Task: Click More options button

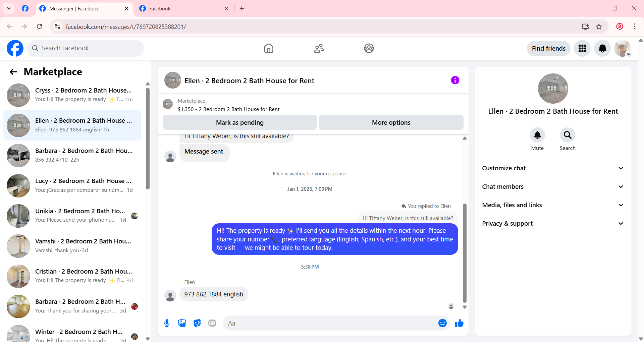Action: point(391,122)
